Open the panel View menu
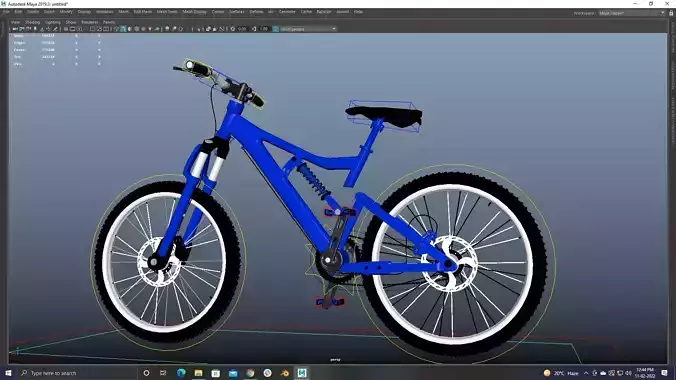The height and width of the screenshot is (380, 676). 15,22
